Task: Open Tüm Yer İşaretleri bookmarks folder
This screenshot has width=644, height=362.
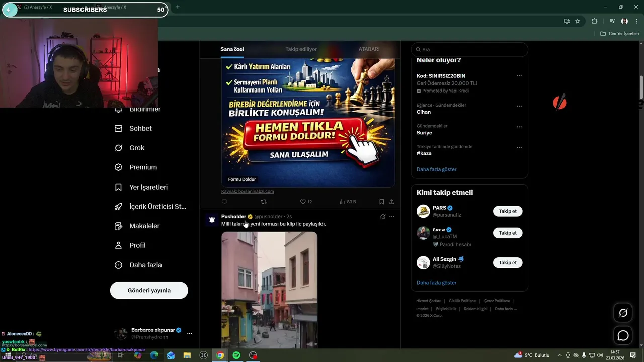Action: pos(619,34)
